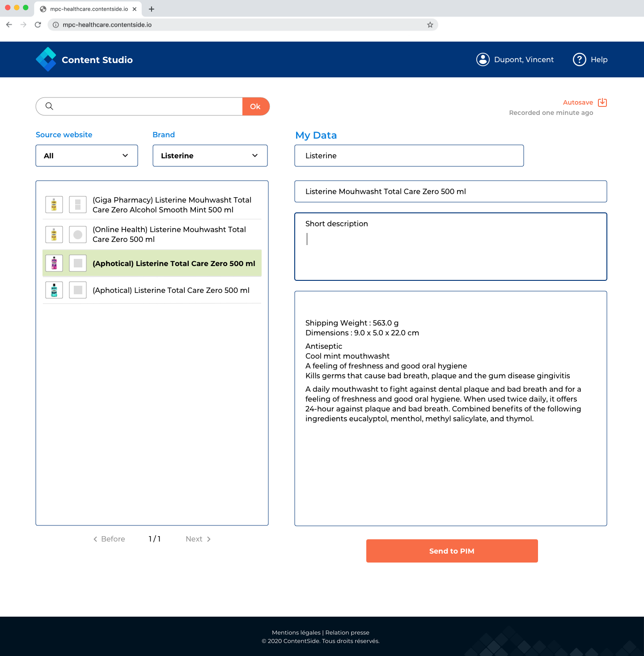Click the Autosave link

click(578, 102)
